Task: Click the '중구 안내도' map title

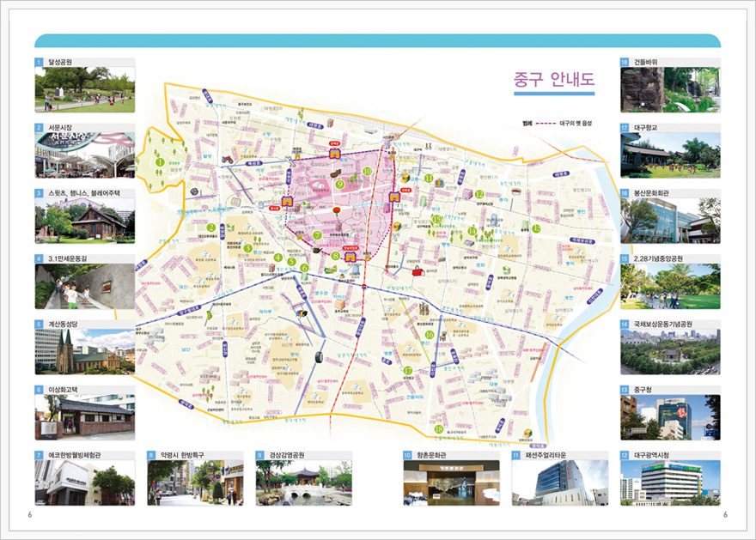Action: click(x=554, y=80)
